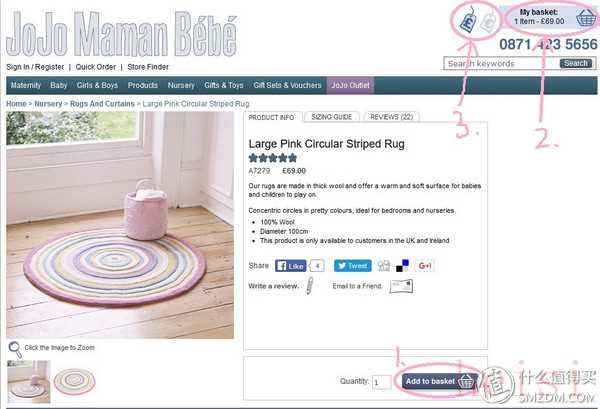Share via the Tweet button

(352, 266)
